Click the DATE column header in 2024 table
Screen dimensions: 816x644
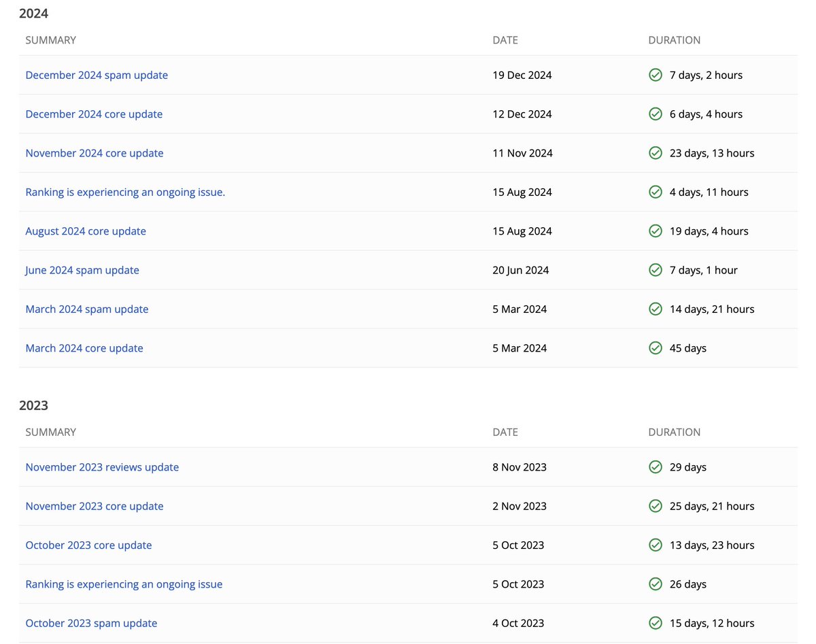pyautogui.click(x=505, y=40)
